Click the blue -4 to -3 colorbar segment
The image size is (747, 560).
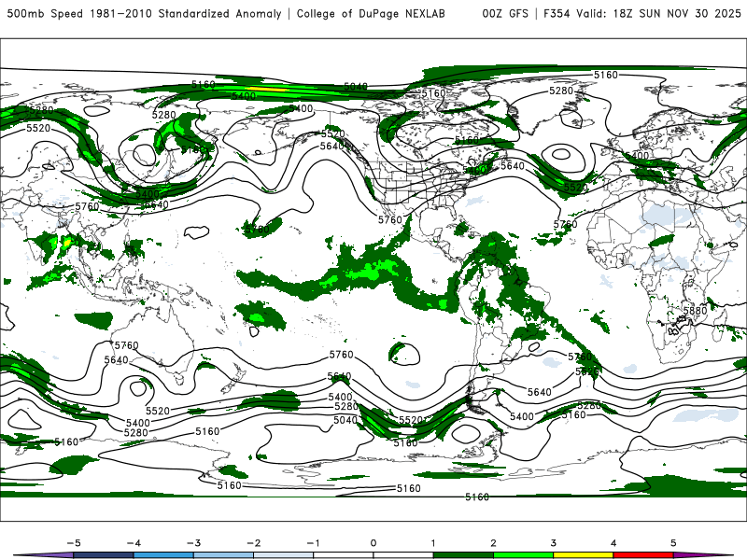163,555
